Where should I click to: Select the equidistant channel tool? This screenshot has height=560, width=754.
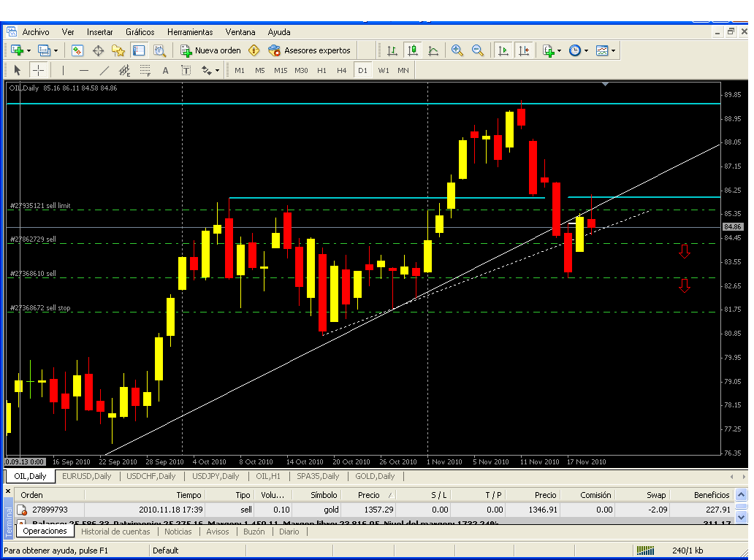tap(124, 71)
